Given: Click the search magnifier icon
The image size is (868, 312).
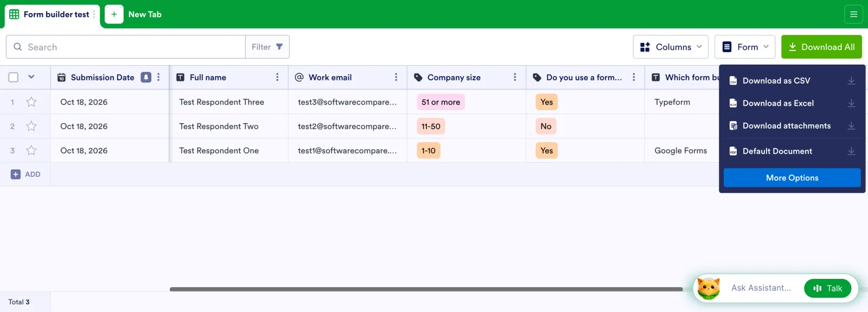Looking at the screenshot, I should click(18, 47).
